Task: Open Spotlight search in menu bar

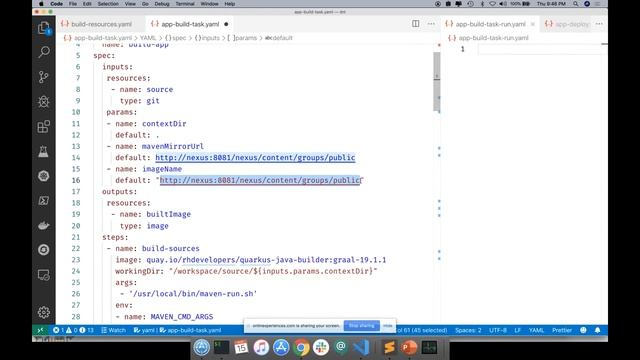Action: pyautogui.click(x=576, y=4)
